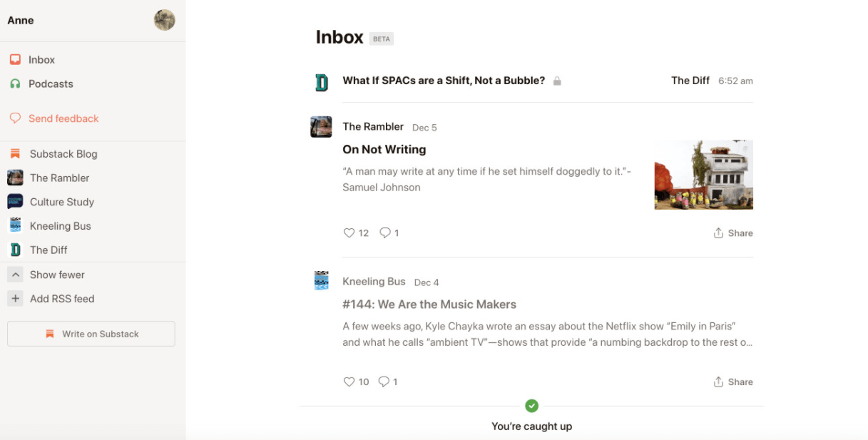Open What If SPACs are a Shift post
This screenshot has height=440, width=868.
coord(444,81)
